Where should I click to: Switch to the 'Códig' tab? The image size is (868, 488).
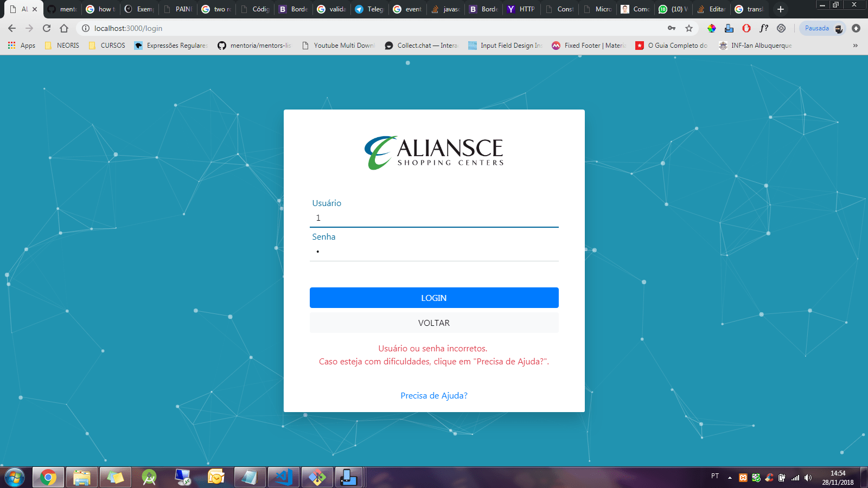point(254,9)
